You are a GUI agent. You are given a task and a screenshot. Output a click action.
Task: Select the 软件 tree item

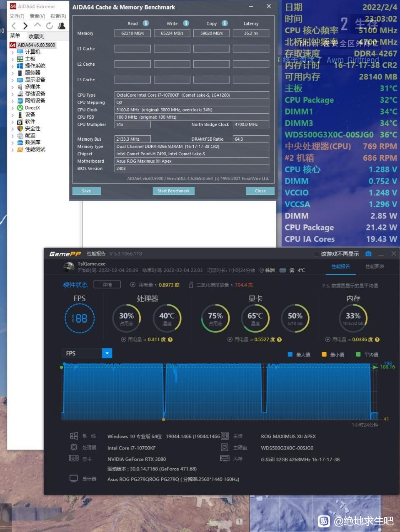[30, 122]
